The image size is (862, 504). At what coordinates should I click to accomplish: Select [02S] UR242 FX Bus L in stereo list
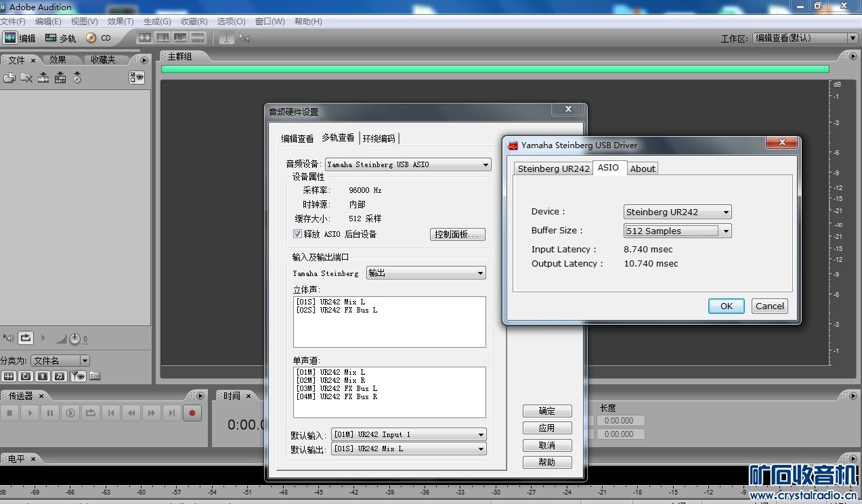click(x=337, y=310)
